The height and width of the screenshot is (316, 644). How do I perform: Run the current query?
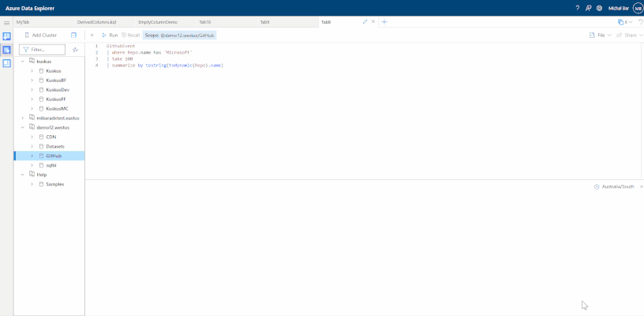(x=110, y=36)
